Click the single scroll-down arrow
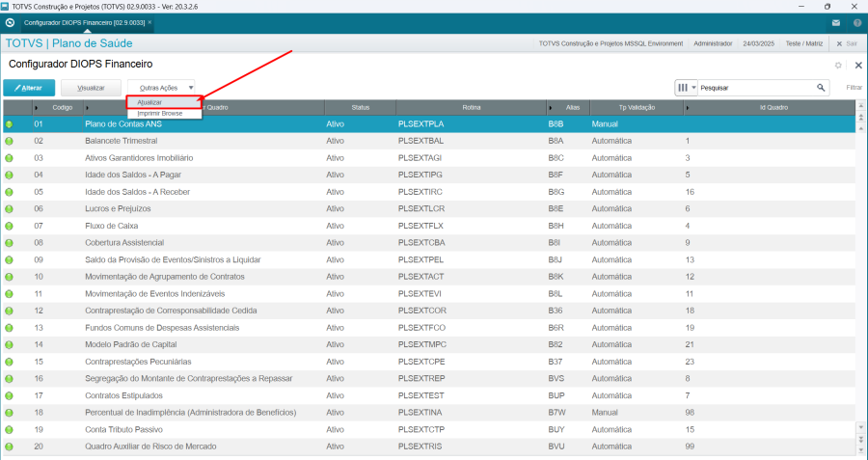 861,427
